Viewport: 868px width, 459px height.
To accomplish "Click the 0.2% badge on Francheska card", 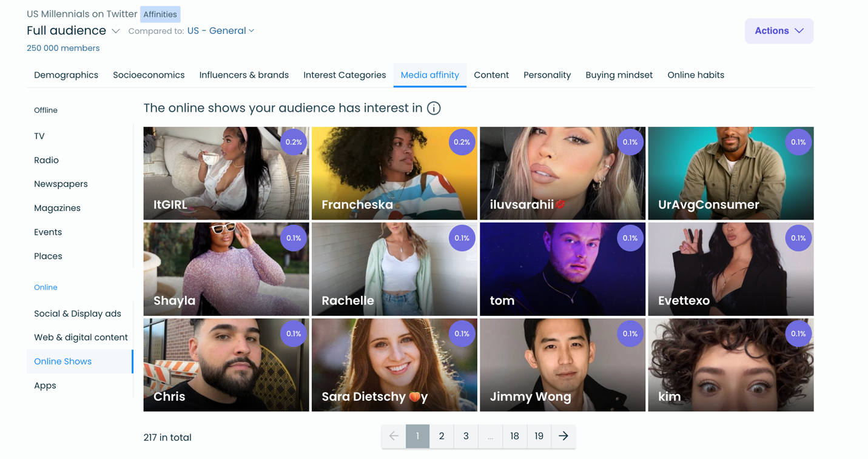I will pyautogui.click(x=462, y=142).
